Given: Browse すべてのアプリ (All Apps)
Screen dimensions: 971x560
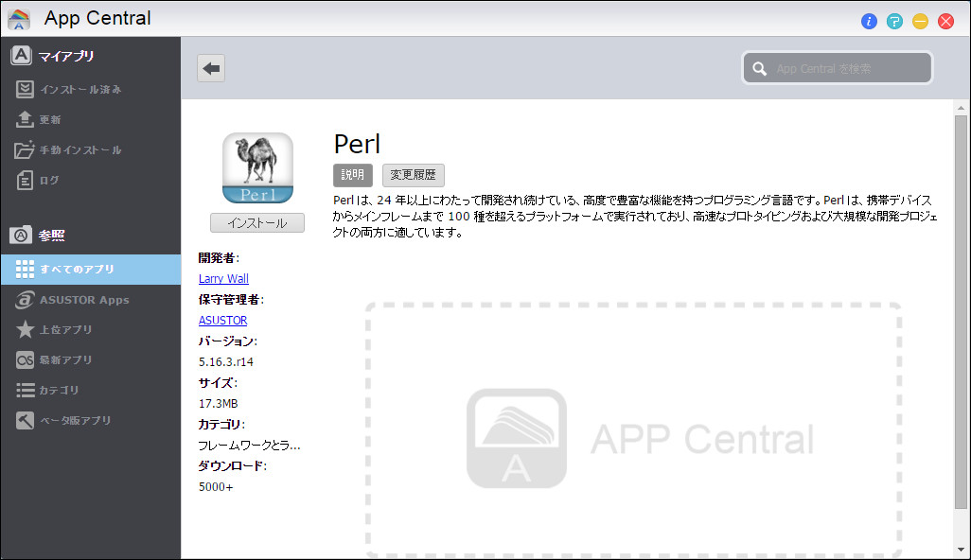Looking at the screenshot, I should [x=76, y=269].
